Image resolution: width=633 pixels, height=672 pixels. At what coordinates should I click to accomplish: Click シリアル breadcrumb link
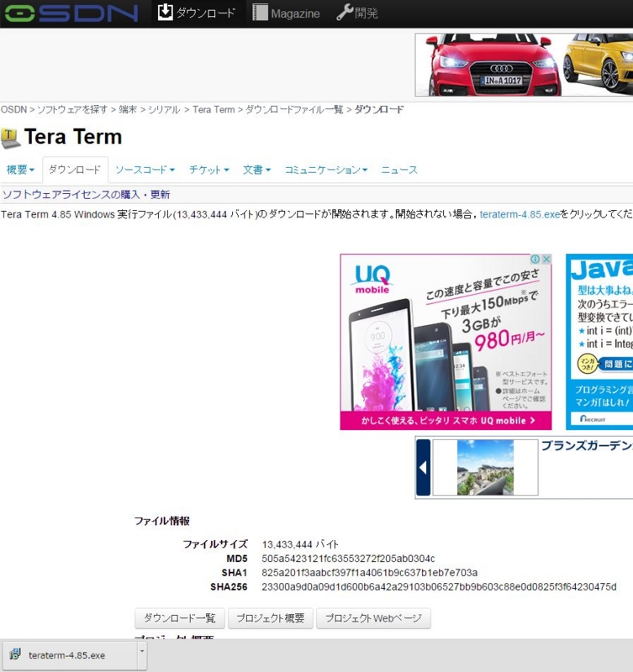164,110
